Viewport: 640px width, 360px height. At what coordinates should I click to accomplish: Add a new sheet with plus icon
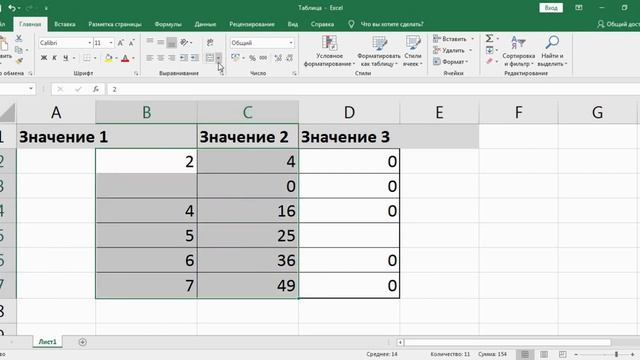[82, 342]
